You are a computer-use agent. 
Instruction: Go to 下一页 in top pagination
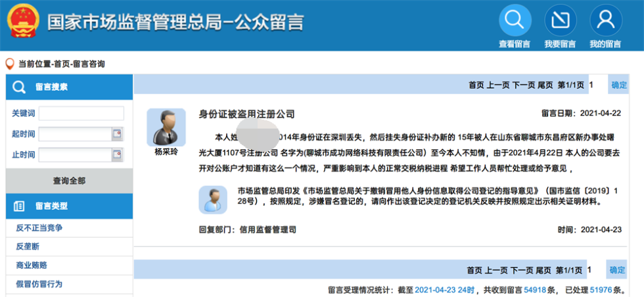(523, 85)
